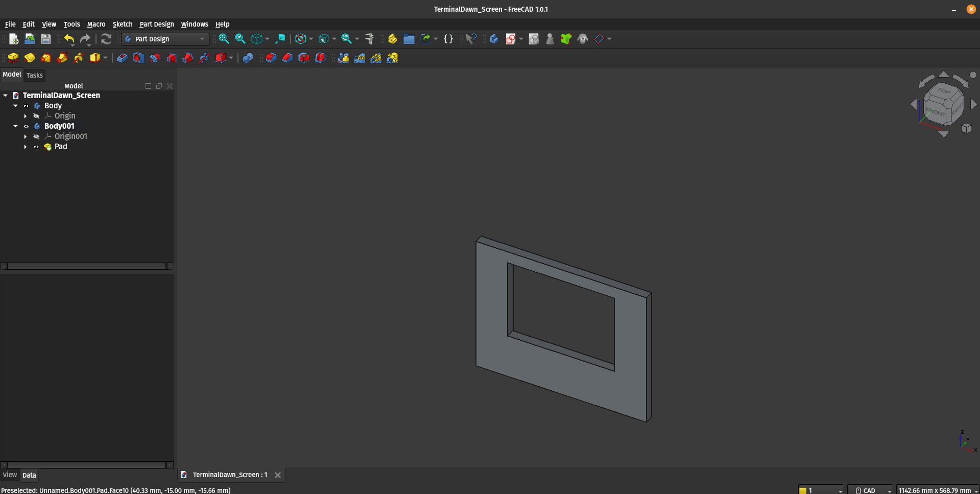Fit all content in view
The height and width of the screenshot is (494, 980).
[x=224, y=39]
